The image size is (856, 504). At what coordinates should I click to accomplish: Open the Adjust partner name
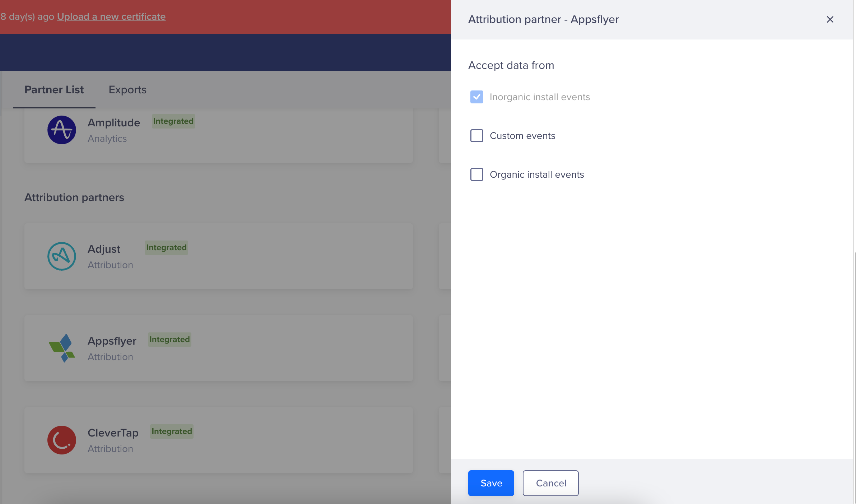tap(104, 249)
